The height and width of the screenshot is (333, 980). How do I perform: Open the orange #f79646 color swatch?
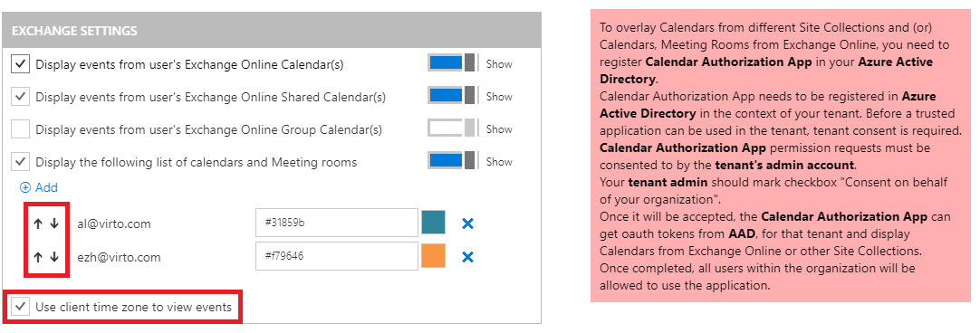[x=434, y=256]
